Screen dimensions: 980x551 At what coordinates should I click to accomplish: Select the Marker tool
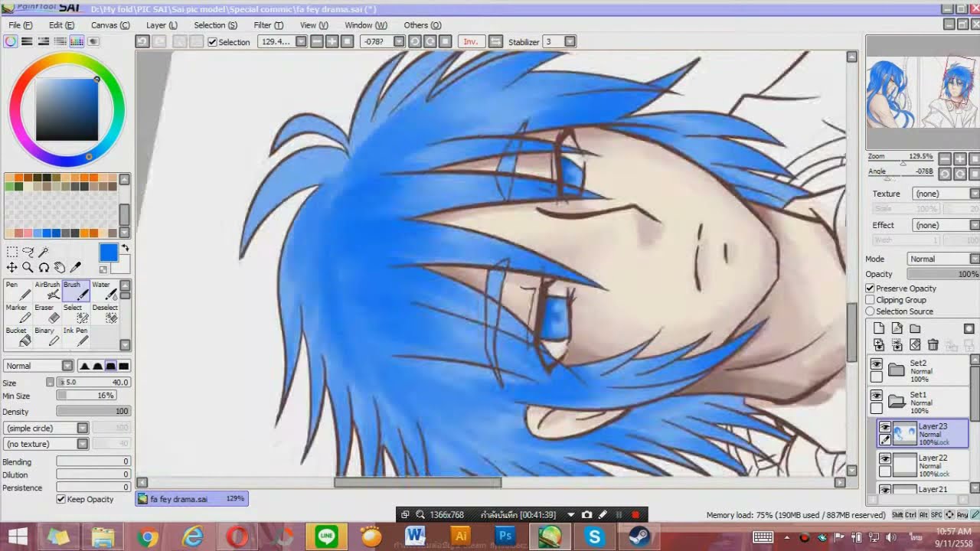pyautogui.click(x=18, y=315)
